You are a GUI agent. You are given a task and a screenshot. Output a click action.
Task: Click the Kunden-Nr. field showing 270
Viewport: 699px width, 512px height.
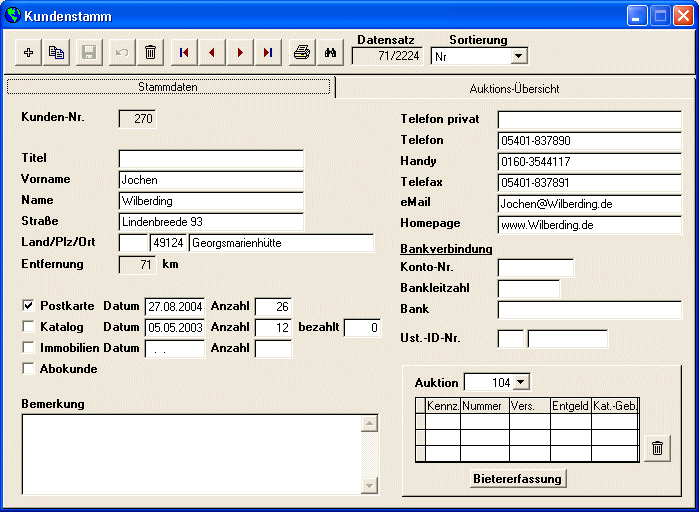[x=138, y=119]
